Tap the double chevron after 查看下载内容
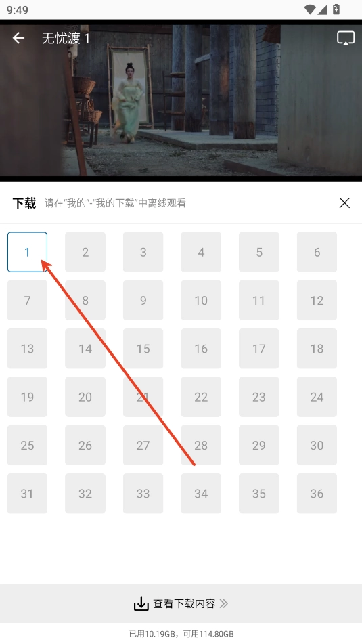Image resolution: width=362 pixels, height=644 pixels. (x=224, y=603)
